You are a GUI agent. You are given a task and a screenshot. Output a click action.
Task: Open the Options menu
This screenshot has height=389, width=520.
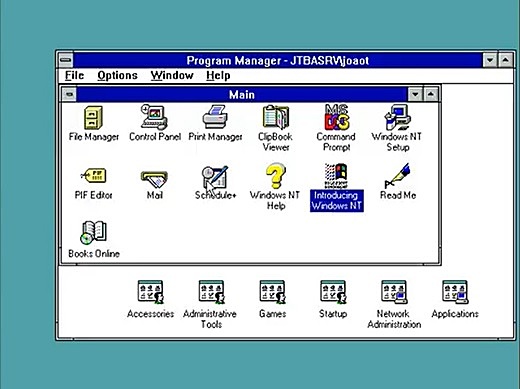click(117, 75)
